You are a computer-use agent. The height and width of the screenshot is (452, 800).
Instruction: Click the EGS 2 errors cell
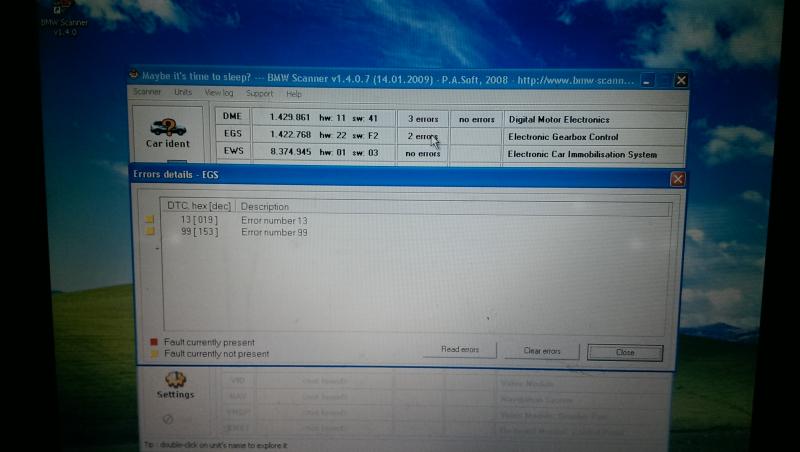coord(422,136)
